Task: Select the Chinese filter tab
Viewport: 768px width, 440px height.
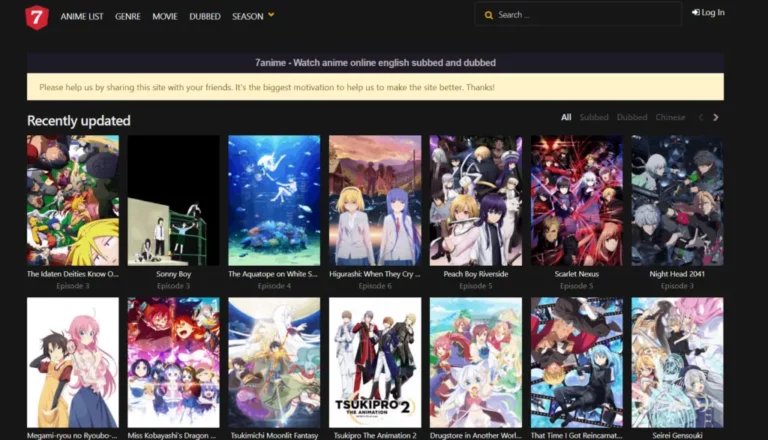Action: point(670,118)
